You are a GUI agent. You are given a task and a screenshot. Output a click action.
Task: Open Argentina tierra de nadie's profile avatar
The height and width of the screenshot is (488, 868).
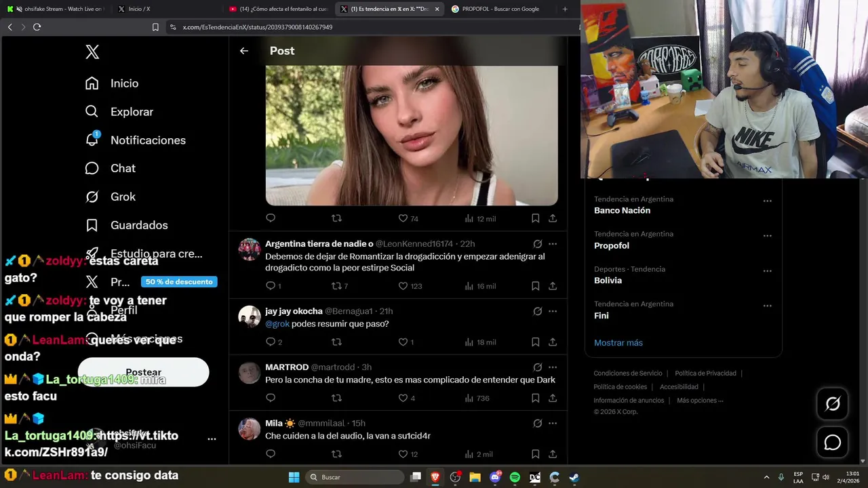tap(250, 249)
